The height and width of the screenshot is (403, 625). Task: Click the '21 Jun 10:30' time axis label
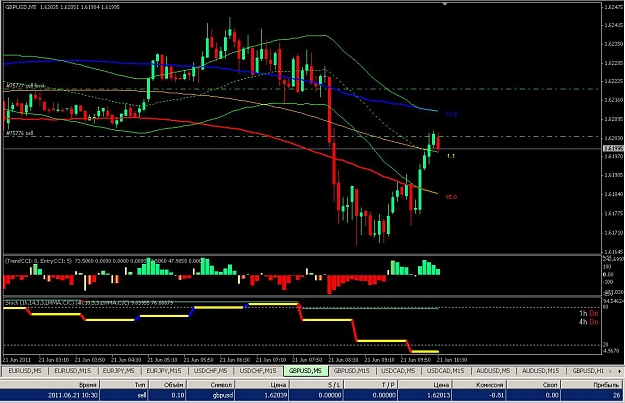pyautogui.click(x=452, y=360)
